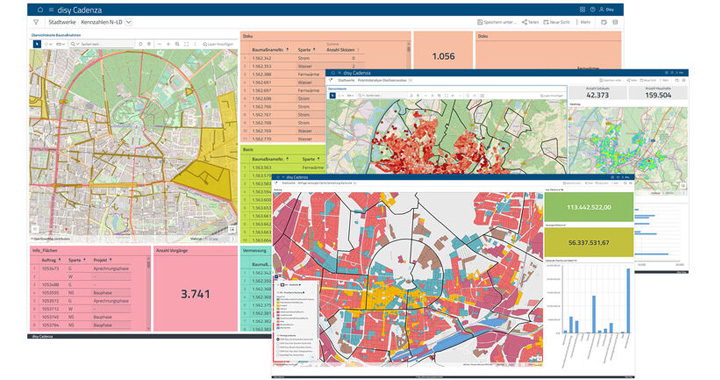The width and height of the screenshot is (720, 380).
Task: Click Speichern unter in main toolbar
Action: click(497, 22)
